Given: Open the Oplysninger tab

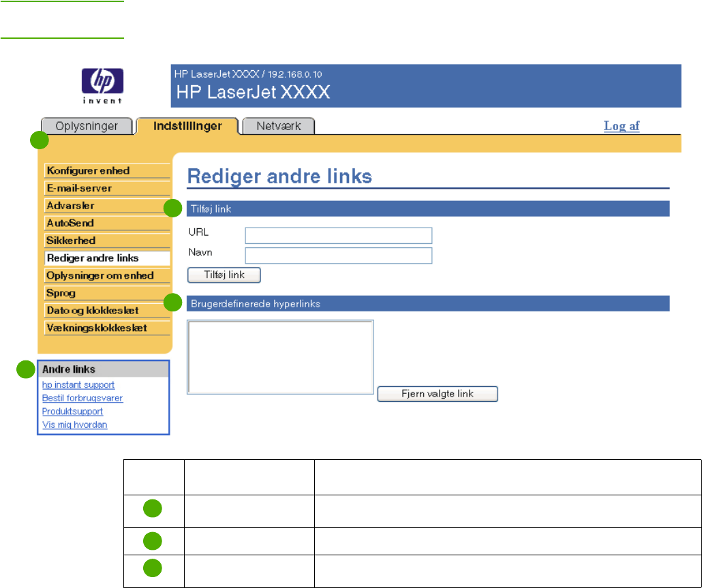Looking at the screenshot, I should click(x=87, y=126).
